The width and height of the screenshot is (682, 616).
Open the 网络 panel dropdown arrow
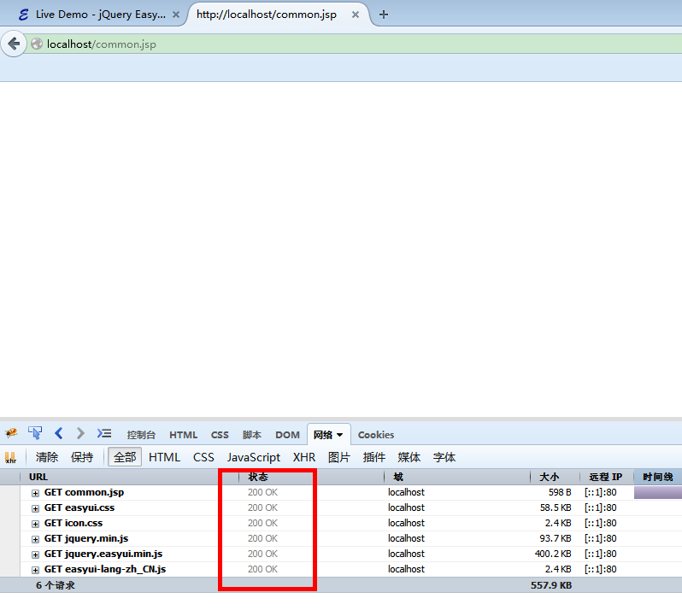(339, 435)
